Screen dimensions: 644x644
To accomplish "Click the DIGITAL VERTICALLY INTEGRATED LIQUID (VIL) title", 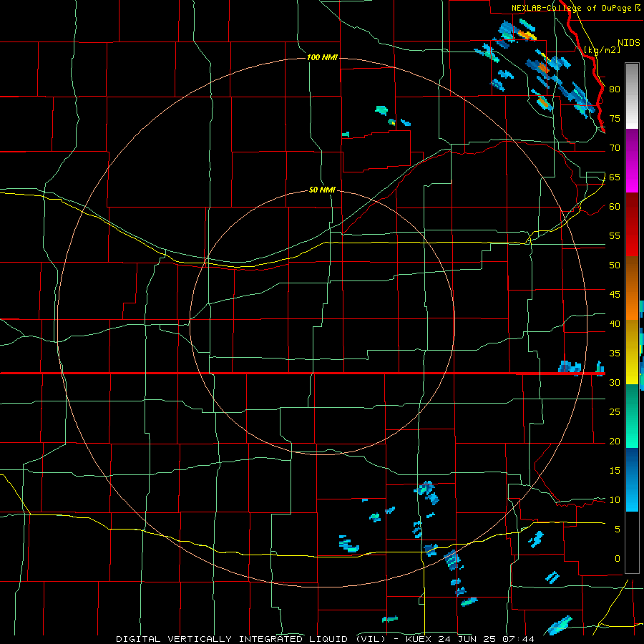I will pos(251,639).
